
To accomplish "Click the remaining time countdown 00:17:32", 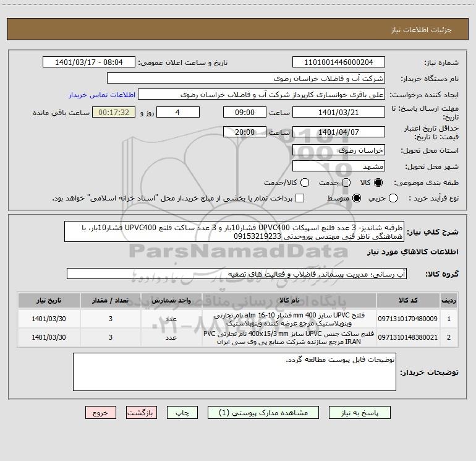I will tap(114, 112).
